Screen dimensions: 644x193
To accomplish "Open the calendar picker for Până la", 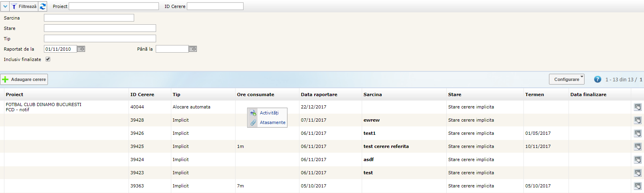I will pos(193,49).
